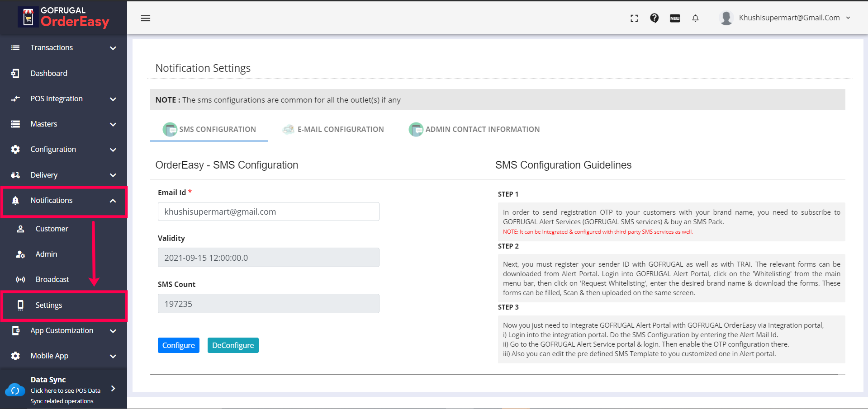The height and width of the screenshot is (409, 868).
Task: Open the help question mark icon
Action: pyautogui.click(x=654, y=18)
